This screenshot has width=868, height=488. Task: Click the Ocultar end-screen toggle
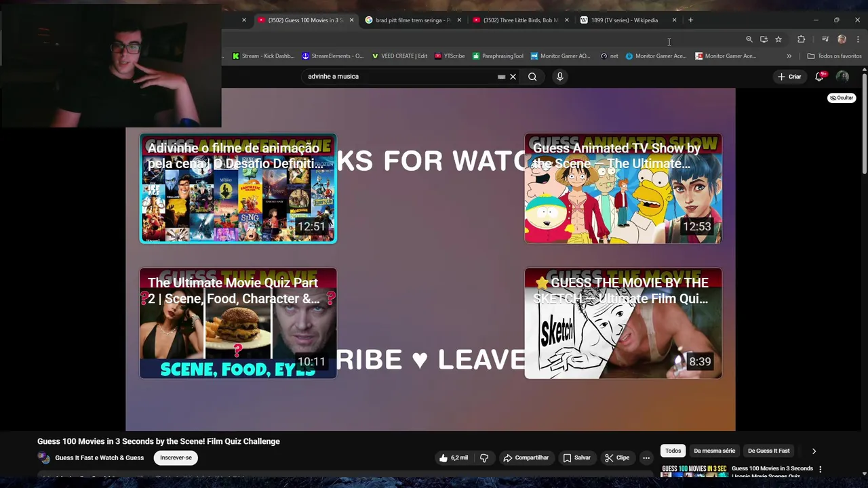[x=842, y=98]
